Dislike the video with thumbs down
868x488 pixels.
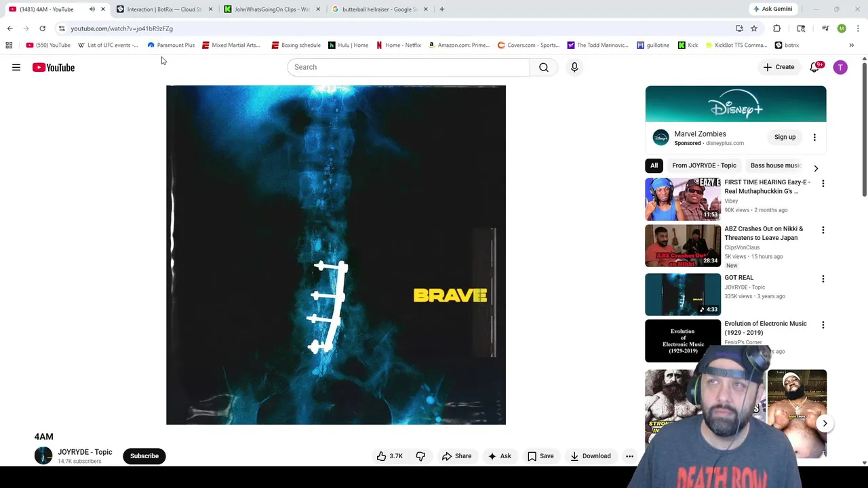point(420,456)
